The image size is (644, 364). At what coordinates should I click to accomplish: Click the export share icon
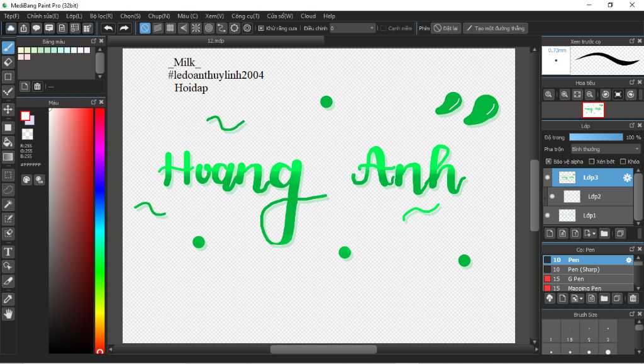click(x=24, y=28)
